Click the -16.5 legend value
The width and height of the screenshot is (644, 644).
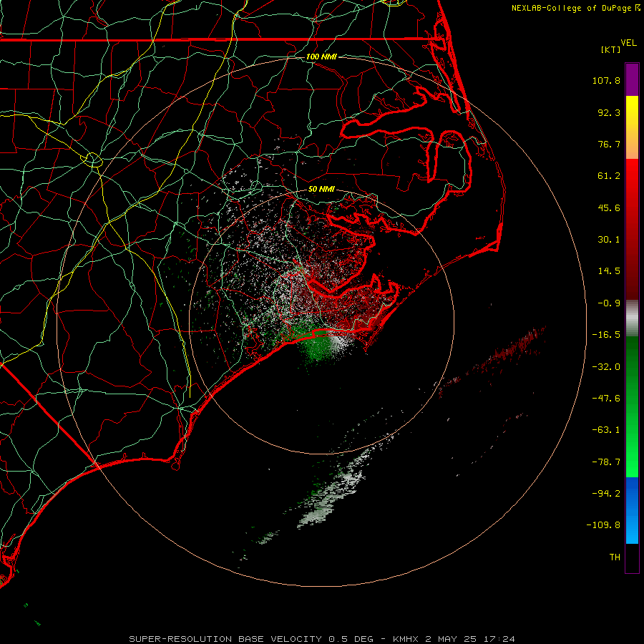pos(606,335)
